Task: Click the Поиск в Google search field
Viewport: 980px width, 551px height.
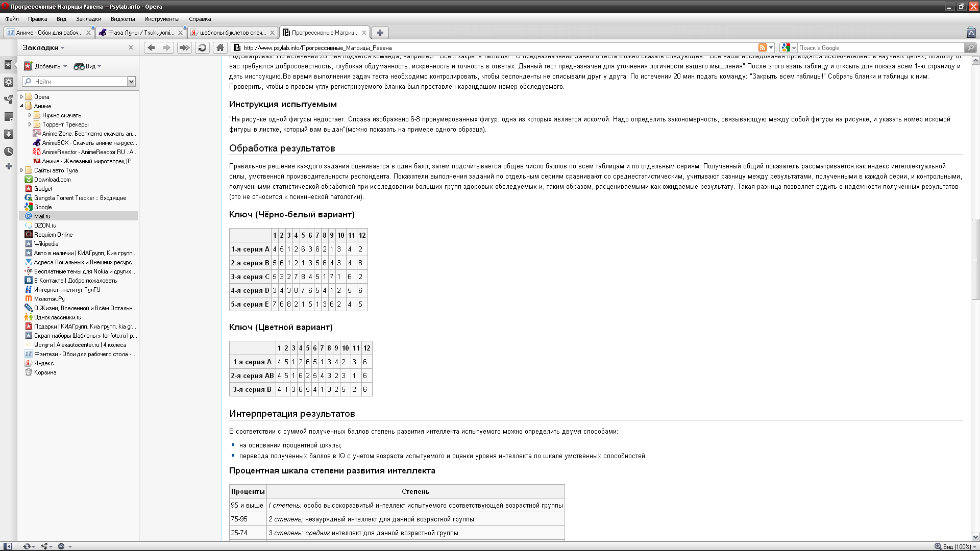Action: click(880, 48)
